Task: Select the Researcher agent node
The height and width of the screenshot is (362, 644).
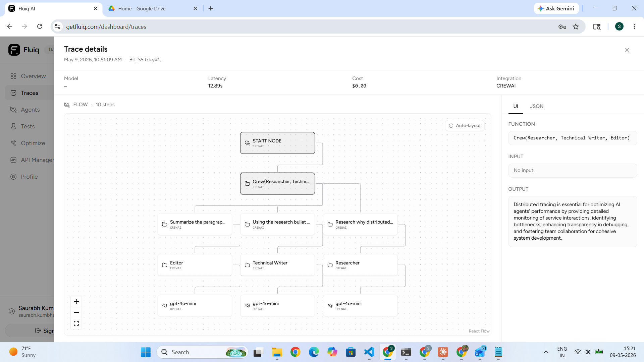Action: tap(360, 265)
